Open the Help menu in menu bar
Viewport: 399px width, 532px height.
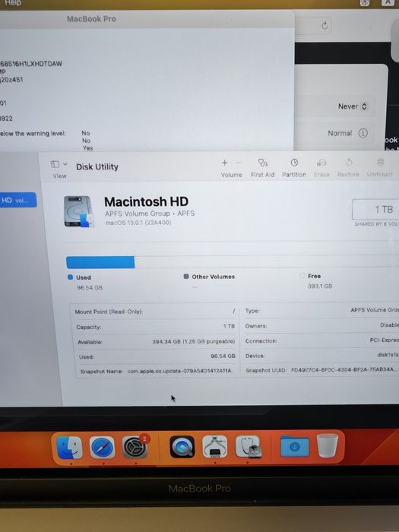click(x=13, y=3)
